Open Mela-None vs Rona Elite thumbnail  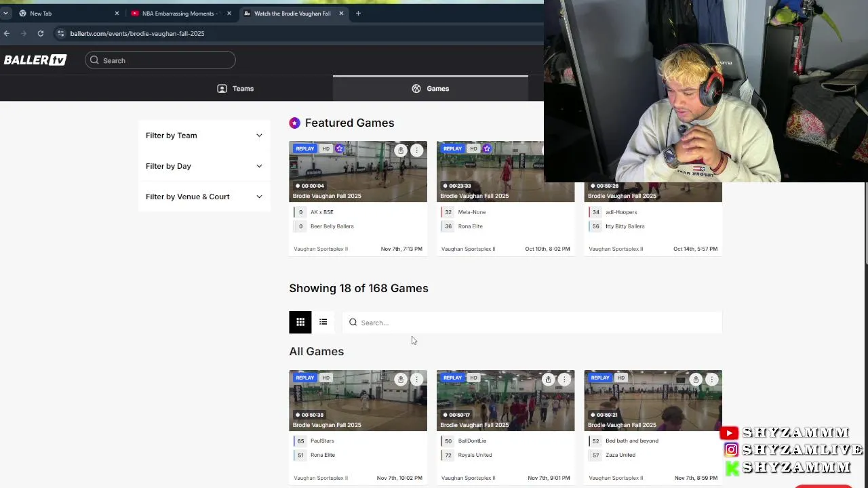click(505, 171)
